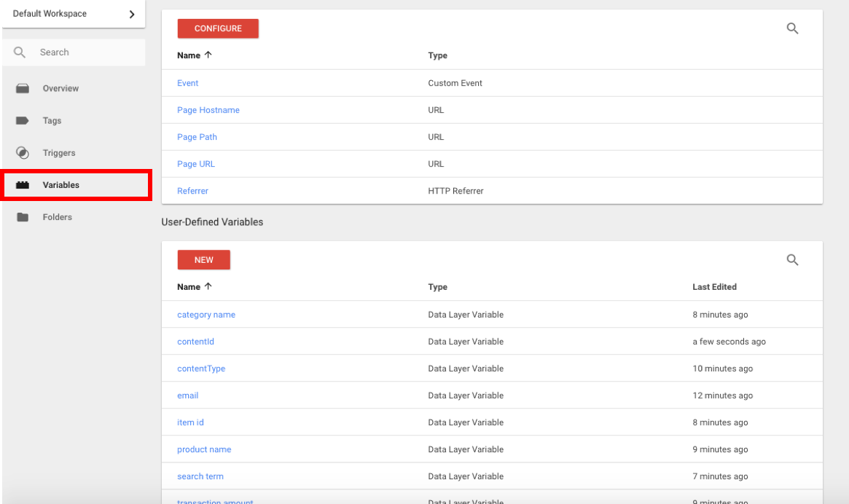Open the Page Hostname variable

point(208,110)
